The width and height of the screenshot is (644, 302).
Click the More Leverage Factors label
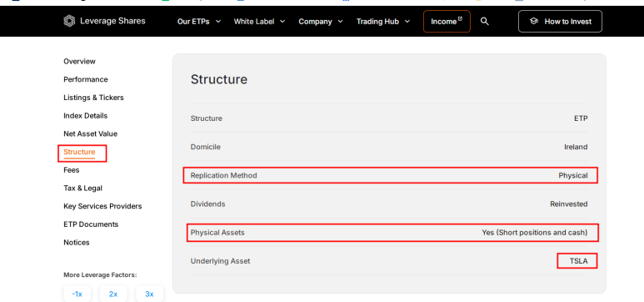click(100, 274)
